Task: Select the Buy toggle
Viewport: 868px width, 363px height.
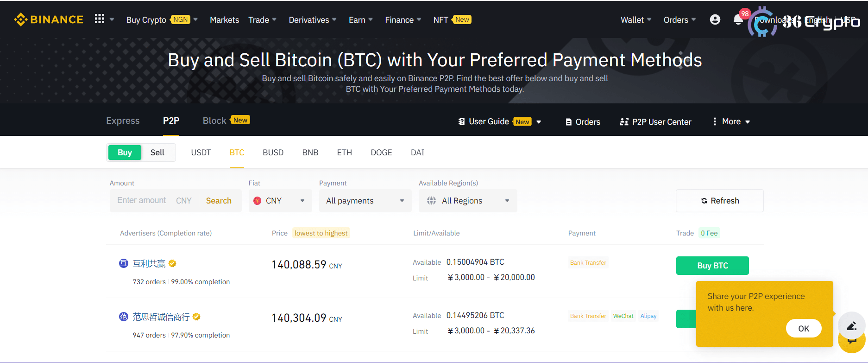Action: tap(125, 153)
